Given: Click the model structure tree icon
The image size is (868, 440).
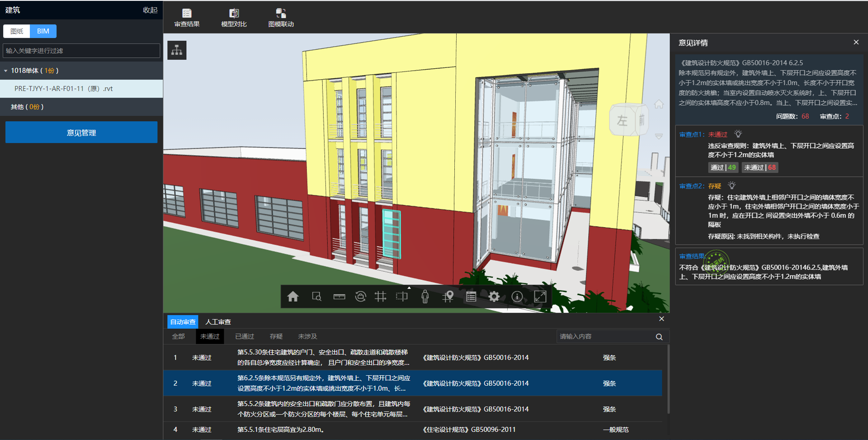Looking at the screenshot, I should point(177,50).
